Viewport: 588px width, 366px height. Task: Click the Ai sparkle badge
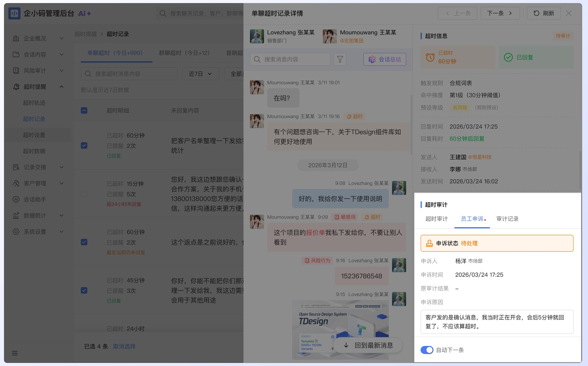pos(85,14)
